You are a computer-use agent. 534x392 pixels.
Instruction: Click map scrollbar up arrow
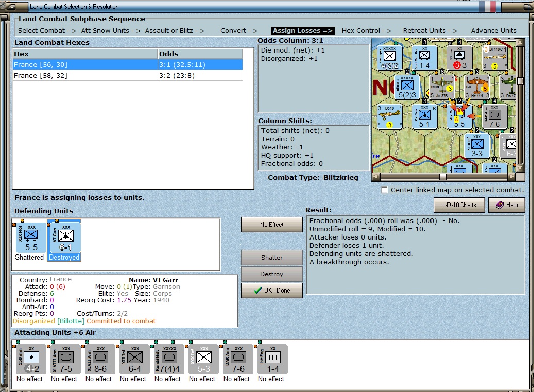pyautogui.click(x=520, y=42)
